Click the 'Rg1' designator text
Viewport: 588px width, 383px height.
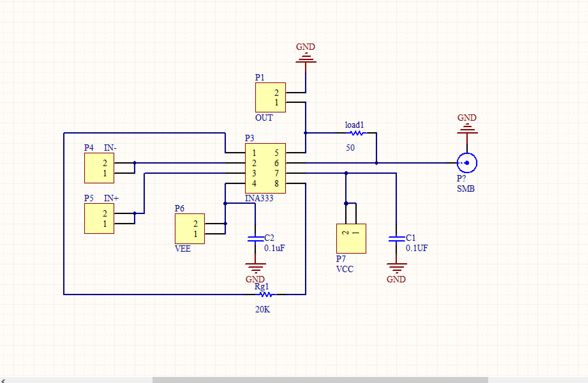262,287
